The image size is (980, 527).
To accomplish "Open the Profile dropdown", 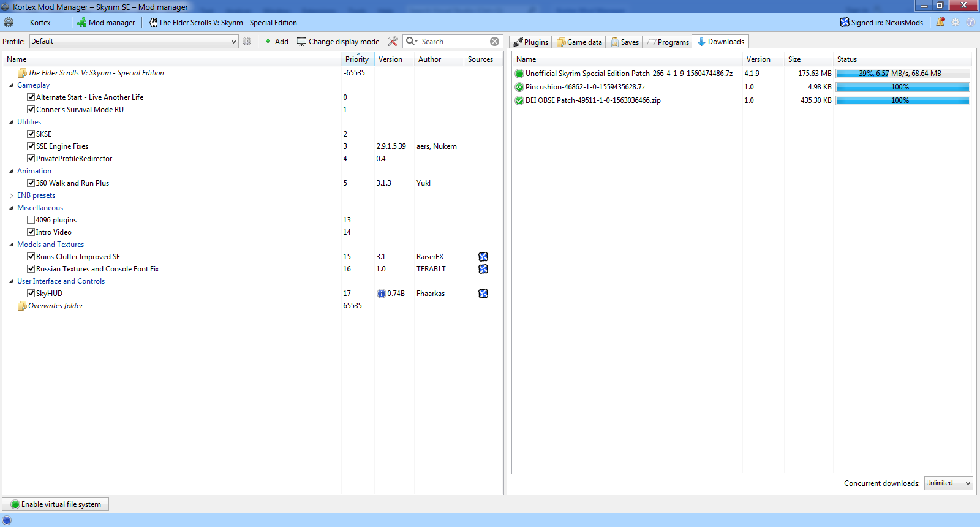I will (x=134, y=41).
